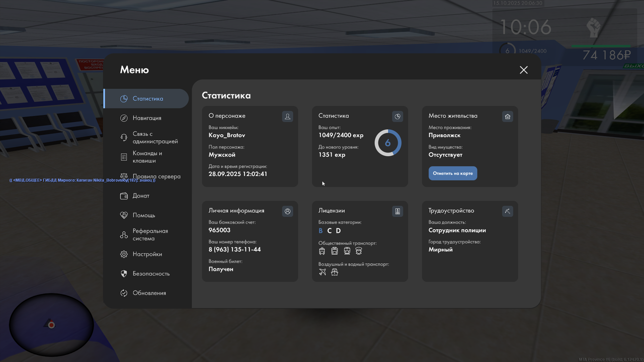Click the headset icon for admin contact
644x362 pixels.
pyautogui.click(x=124, y=138)
